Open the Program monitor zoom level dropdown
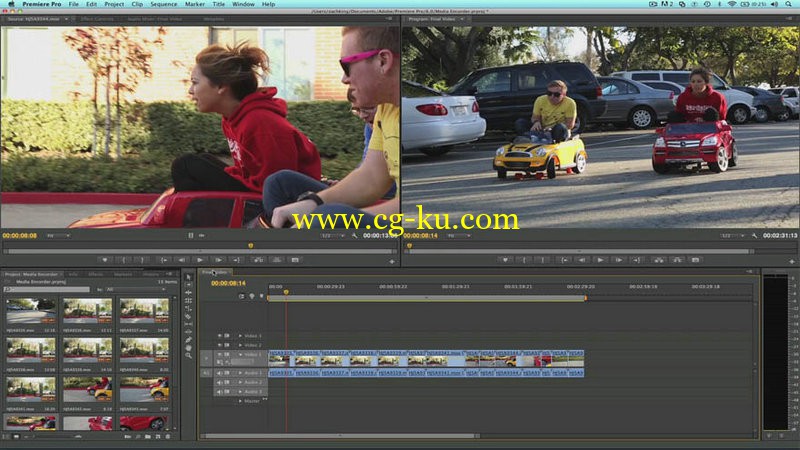 459,236
